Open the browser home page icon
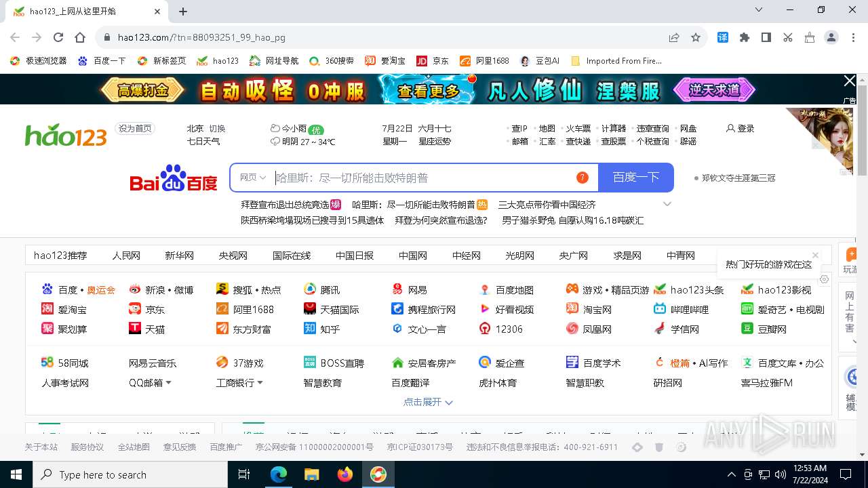This screenshot has width=868, height=488. 80,37
